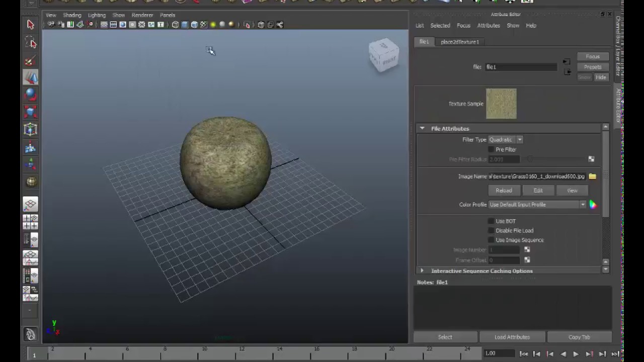Activate the Move tool
The width and height of the screenshot is (644, 362).
click(x=30, y=77)
